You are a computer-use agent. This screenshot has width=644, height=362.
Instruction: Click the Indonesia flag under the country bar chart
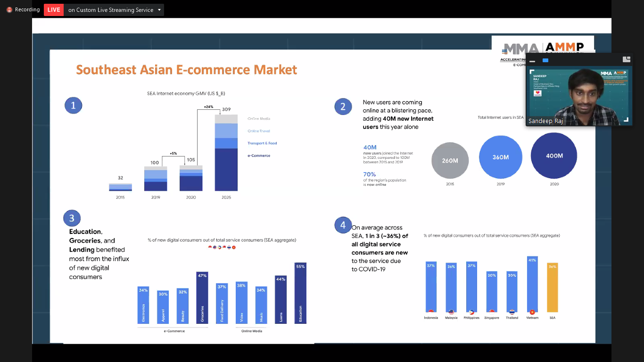click(x=430, y=311)
